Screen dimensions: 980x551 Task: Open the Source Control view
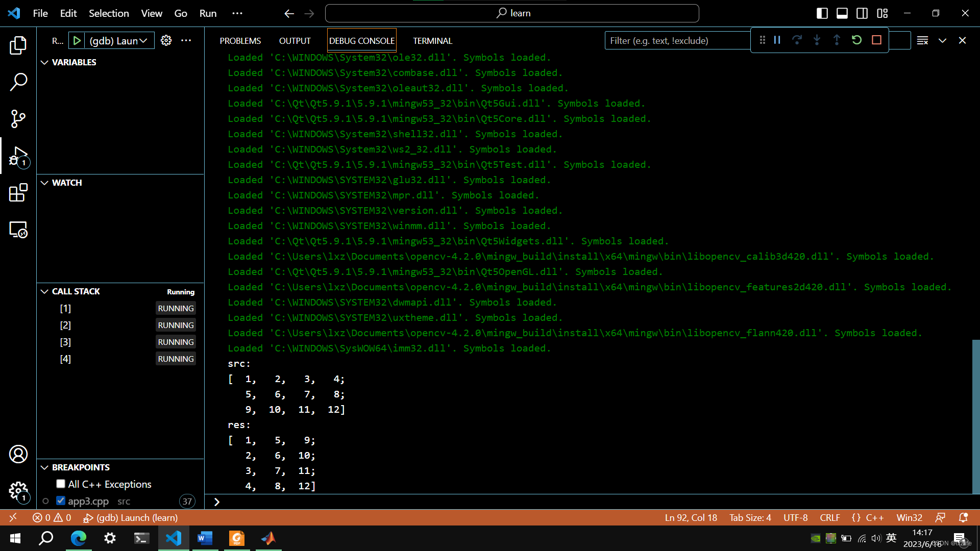click(18, 119)
